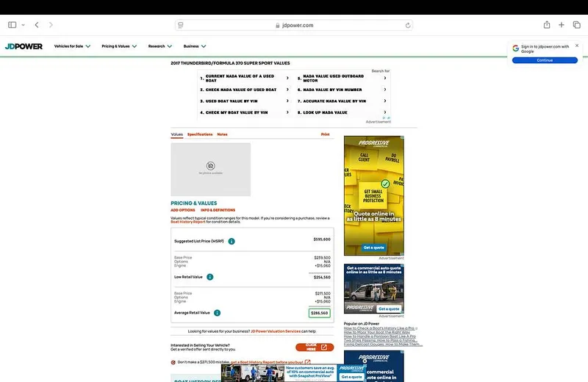
Task: Open 'Accurate NADA value by VIN' link
Action: 342,101
